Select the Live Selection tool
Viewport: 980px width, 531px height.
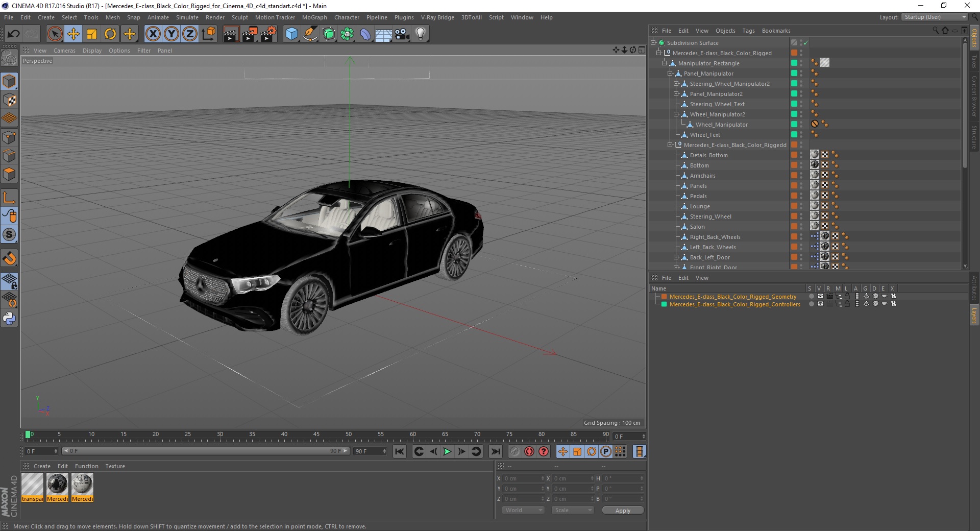55,34
